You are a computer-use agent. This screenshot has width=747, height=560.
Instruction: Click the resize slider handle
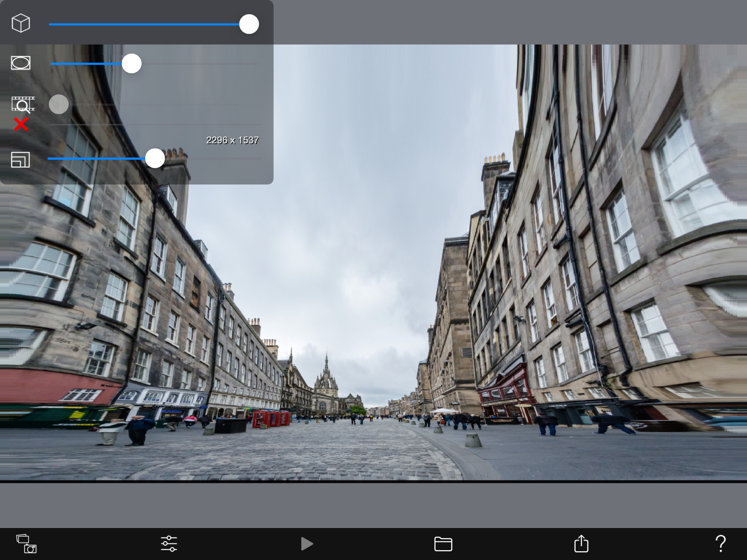coord(155,158)
